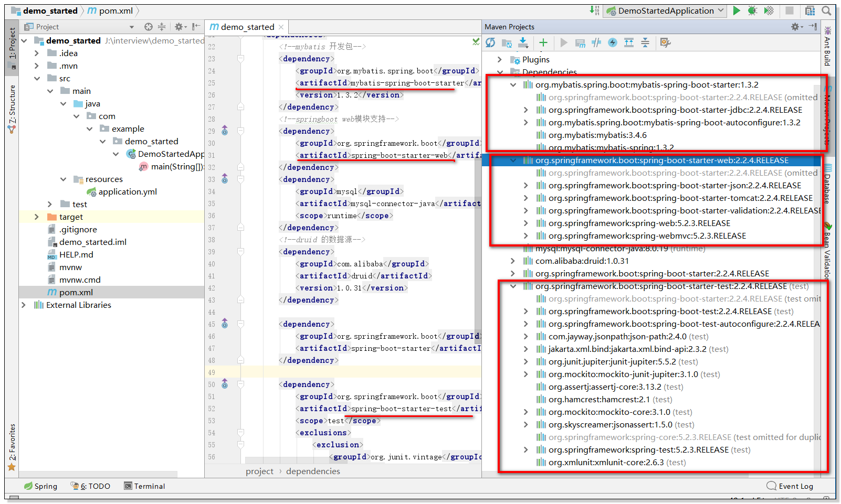Image resolution: width=841 pixels, height=504 pixels.
Task: Execute Maven goal icon
Action: click(x=580, y=42)
